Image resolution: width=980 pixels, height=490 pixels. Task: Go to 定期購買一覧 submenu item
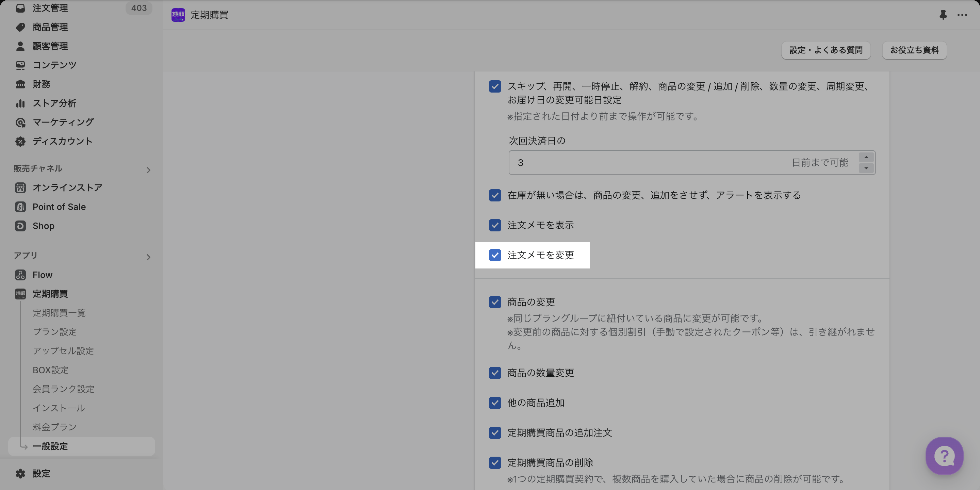click(x=59, y=313)
